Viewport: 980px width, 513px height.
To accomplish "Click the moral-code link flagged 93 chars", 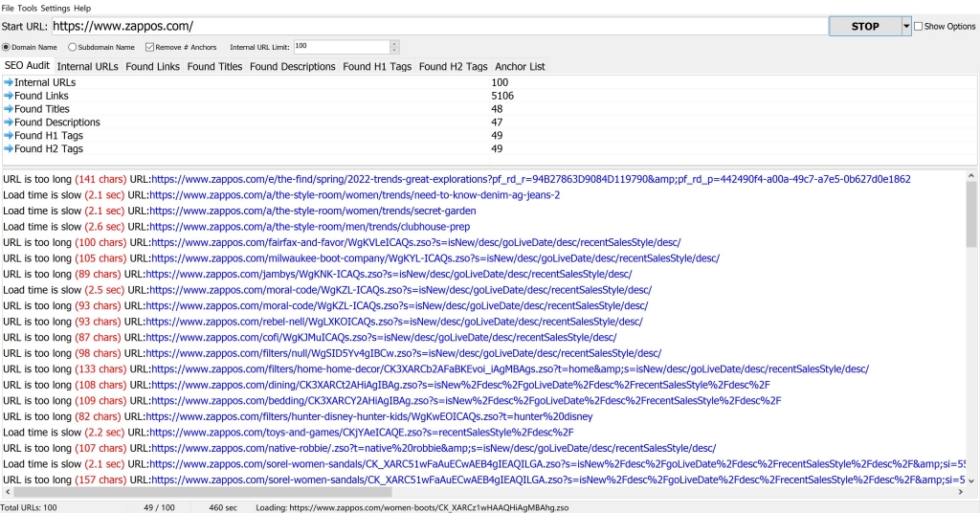I will coord(397,306).
